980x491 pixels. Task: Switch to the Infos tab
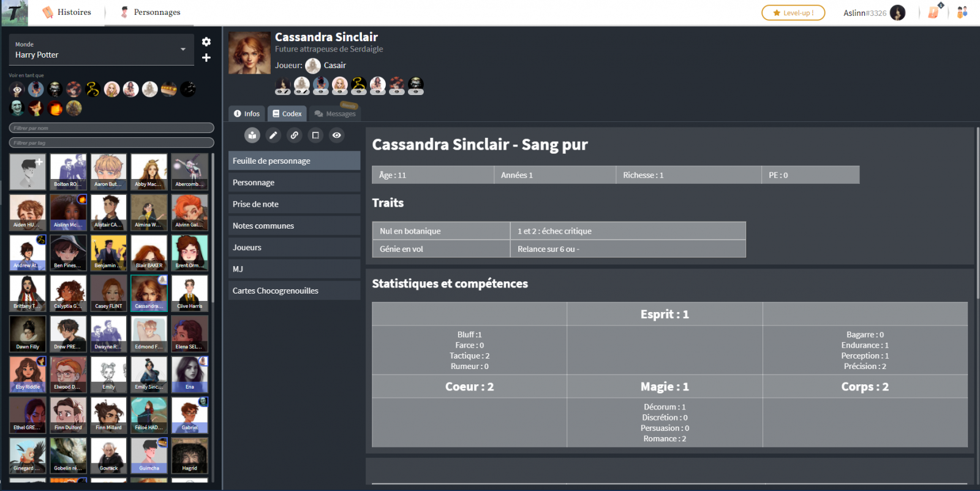pyautogui.click(x=247, y=113)
